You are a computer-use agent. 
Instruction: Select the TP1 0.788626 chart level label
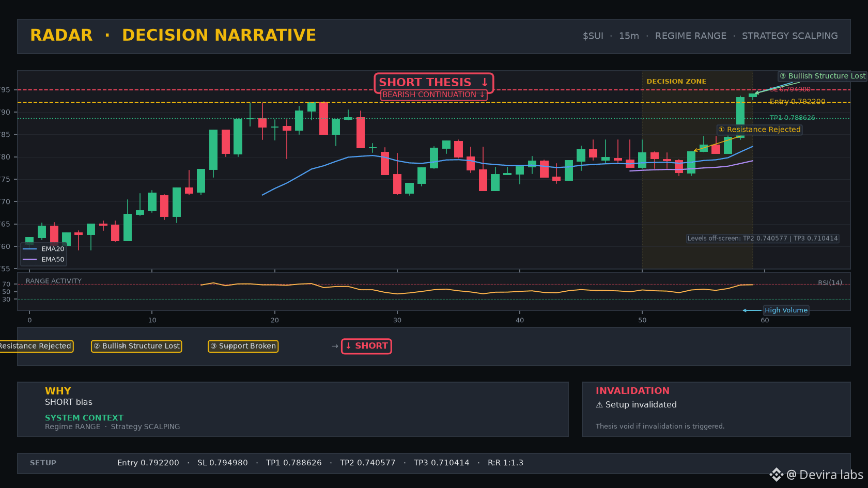tap(792, 118)
